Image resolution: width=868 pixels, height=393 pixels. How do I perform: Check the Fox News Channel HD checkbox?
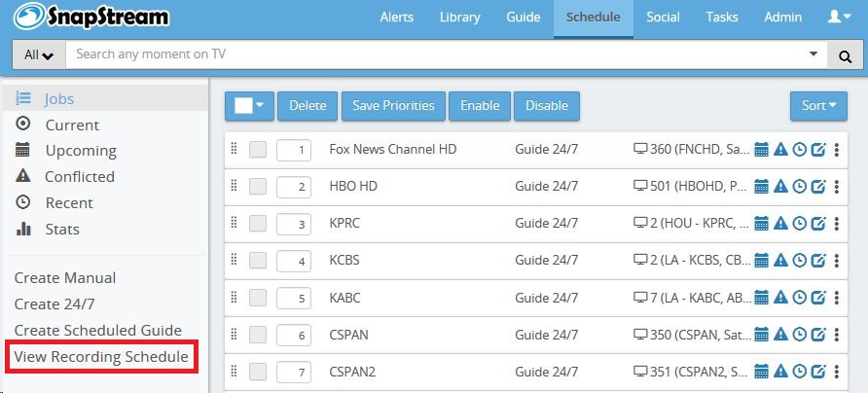(x=258, y=150)
